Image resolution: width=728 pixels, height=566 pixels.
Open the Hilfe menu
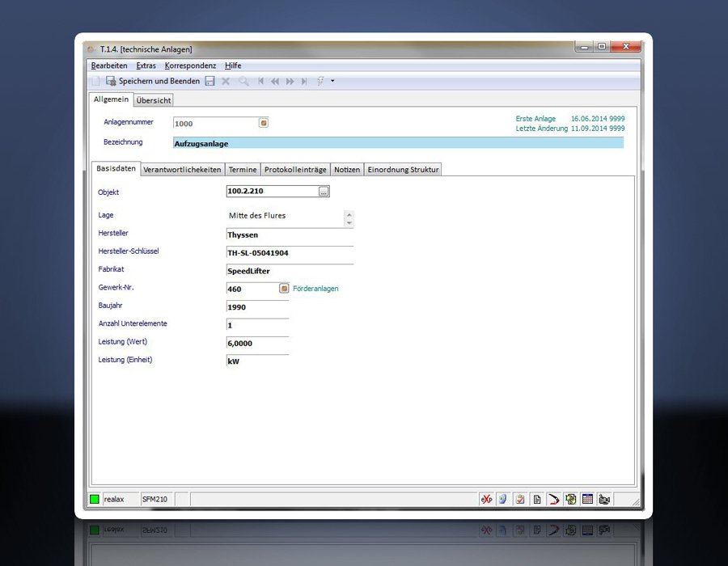pos(233,65)
